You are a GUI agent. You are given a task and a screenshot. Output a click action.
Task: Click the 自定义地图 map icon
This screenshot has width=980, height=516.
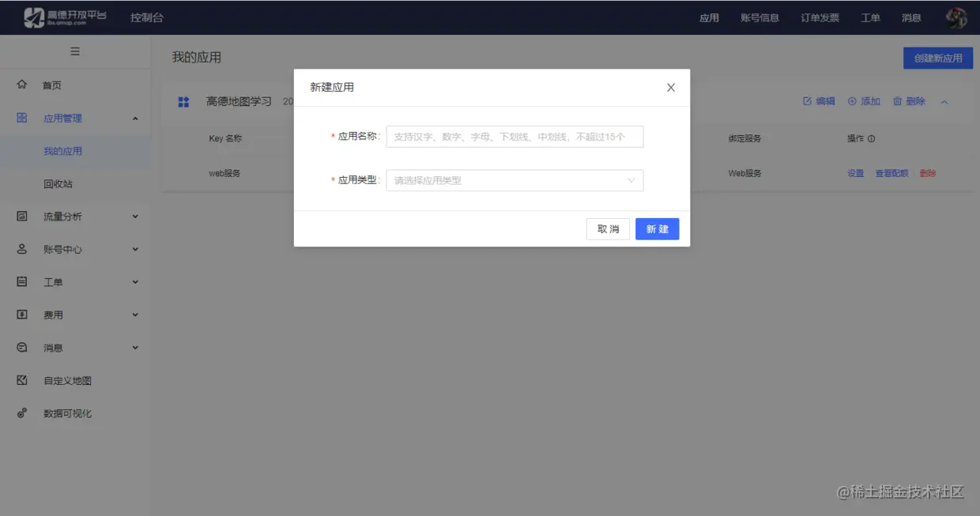[22, 380]
